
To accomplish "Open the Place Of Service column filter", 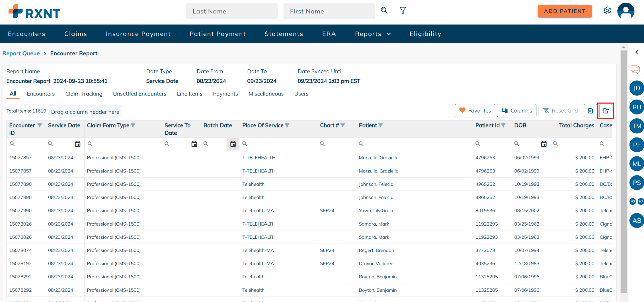I will click(x=287, y=125).
